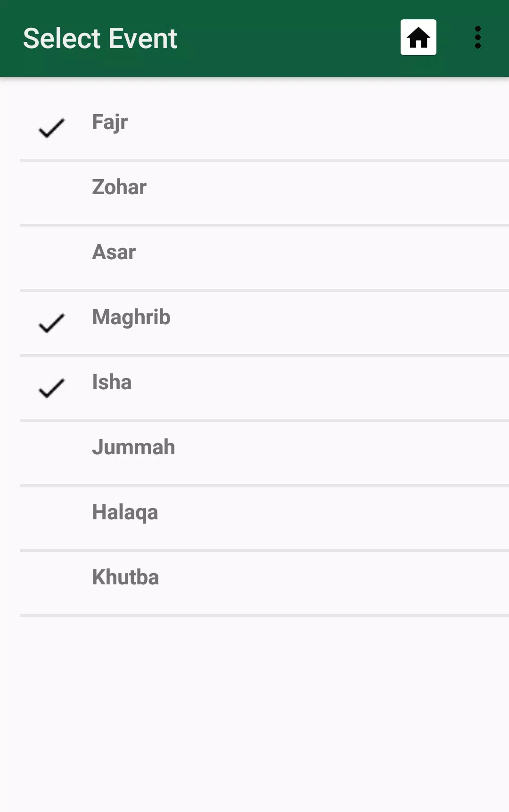Tick the empty check area left of Halaqa

pos(51,518)
